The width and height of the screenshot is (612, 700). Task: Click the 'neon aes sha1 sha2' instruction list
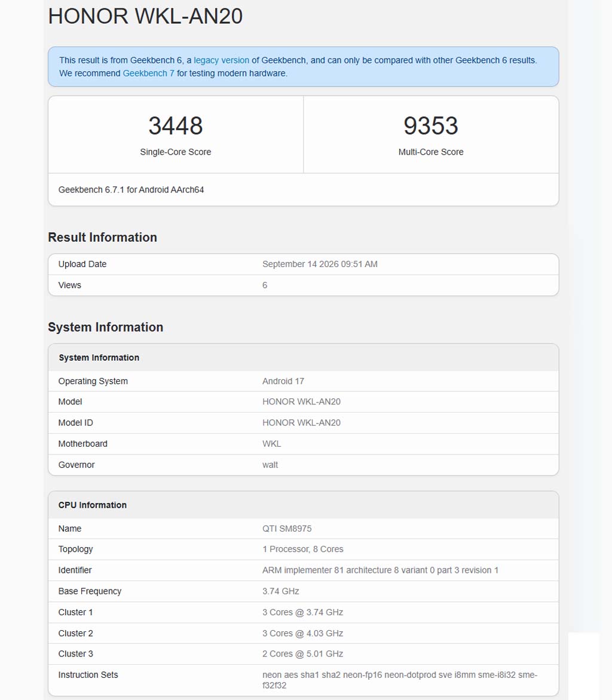pyautogui.click(x=400, y=680)
